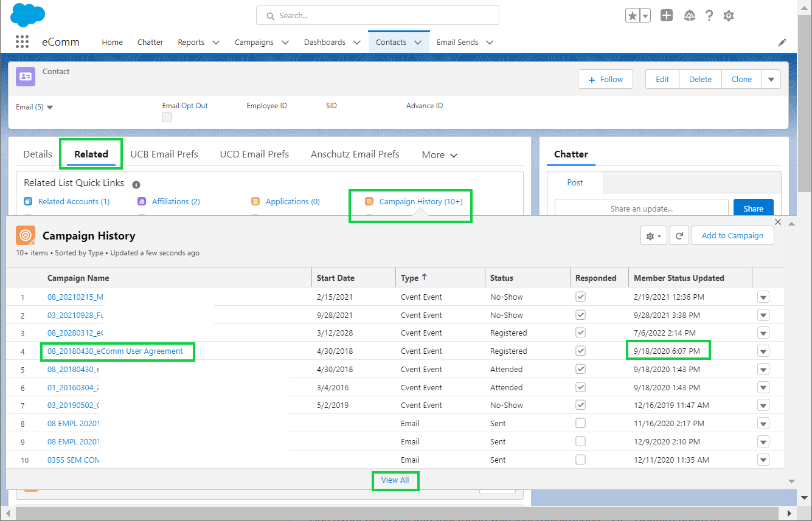Open the Anschutz Email Prefs tab
This screenshot has width=812, height=521.
[x=355, y=154]
